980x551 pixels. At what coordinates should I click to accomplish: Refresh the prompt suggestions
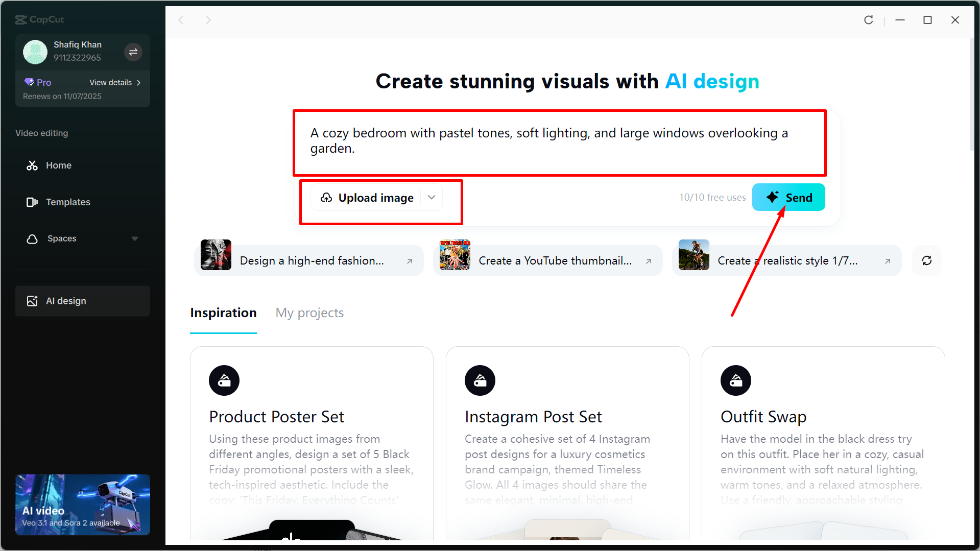click(x=927, y=260)
